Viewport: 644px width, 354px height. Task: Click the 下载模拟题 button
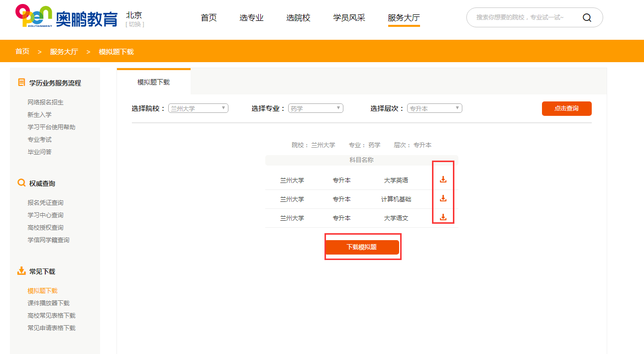click(x=362, y=247)
